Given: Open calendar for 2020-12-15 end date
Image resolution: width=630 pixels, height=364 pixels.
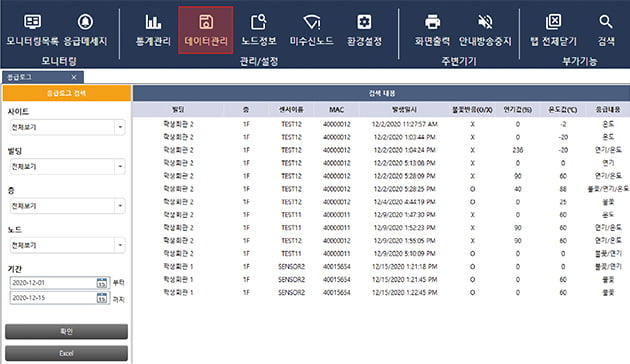Looking at the screenshot, I should pyautogui.click(x=102, y=298).
